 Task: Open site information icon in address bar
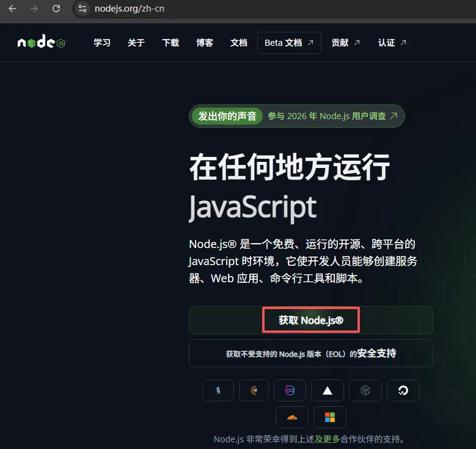(x=82, y=9)
